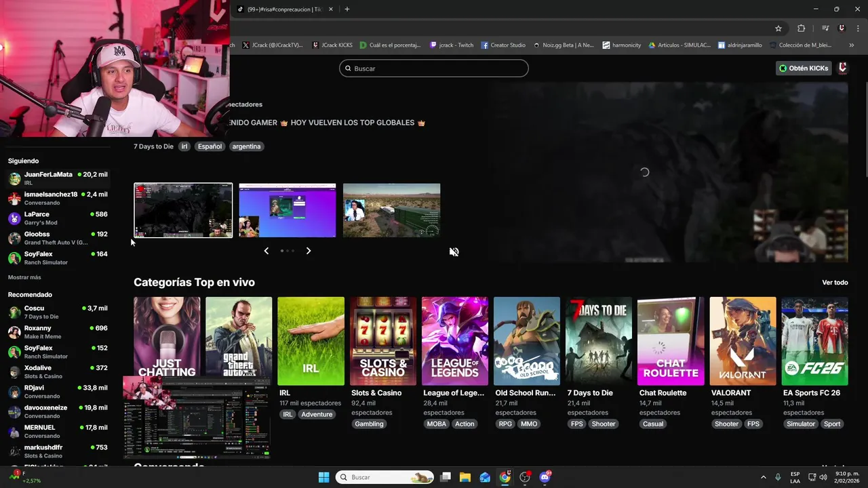Open the browser profile avatar icon
The image size is (868, 488).
click(842, 28)
